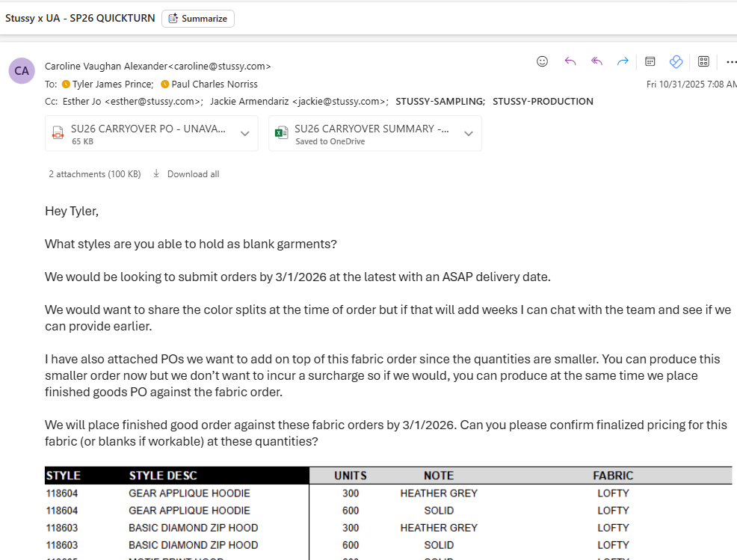Viewport: 737px width, 560px height.
Task: Select the STUSSY-PRODUCTION recipient group
Action: pyautogui.click(x=543, y=102)
